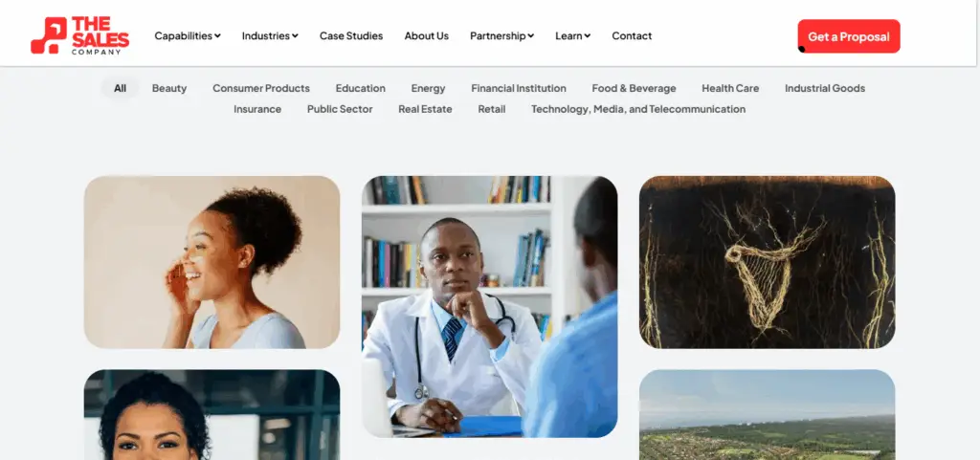Expand the Industries dropdown menu
This screenshot has width=980, height=460.
point(270,36)
